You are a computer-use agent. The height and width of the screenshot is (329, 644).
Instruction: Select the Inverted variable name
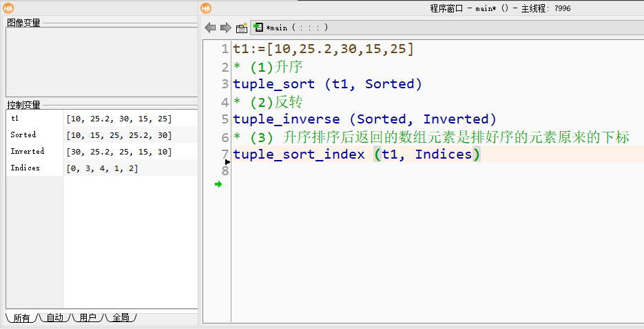coord(28,151)
